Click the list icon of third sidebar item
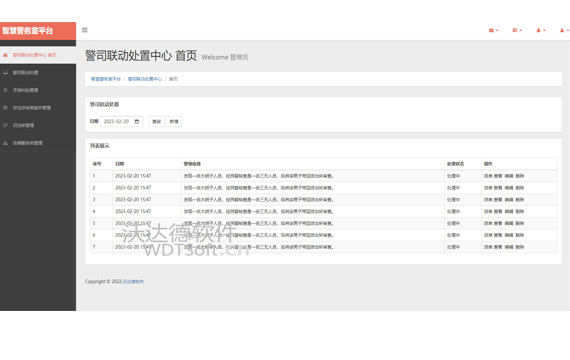 [5, 90]
